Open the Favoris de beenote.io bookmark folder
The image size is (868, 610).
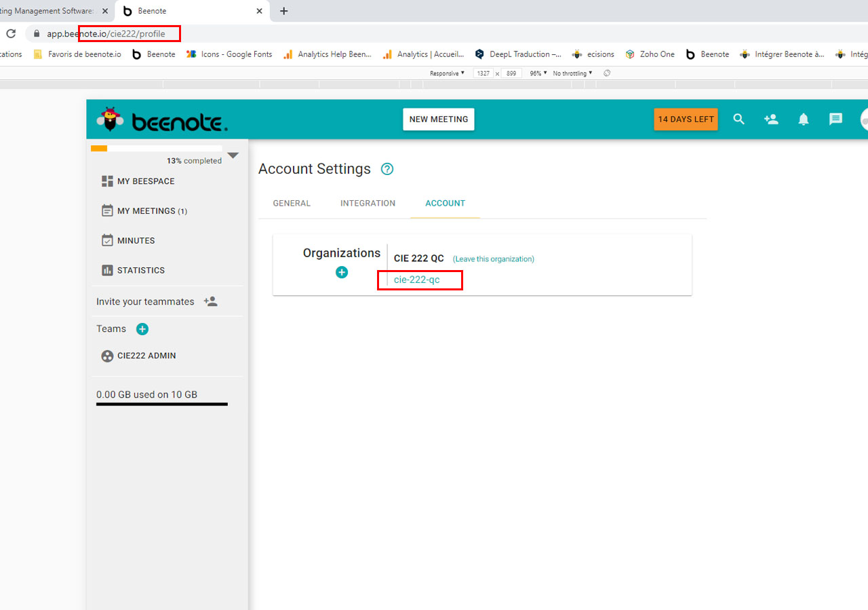point(77,54)
